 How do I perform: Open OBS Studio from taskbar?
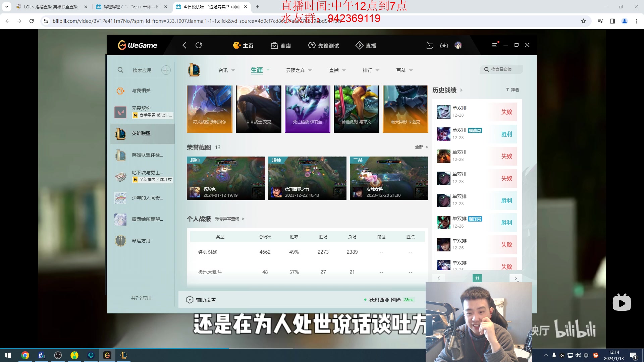pyautogui.click(x=58, y=355)
